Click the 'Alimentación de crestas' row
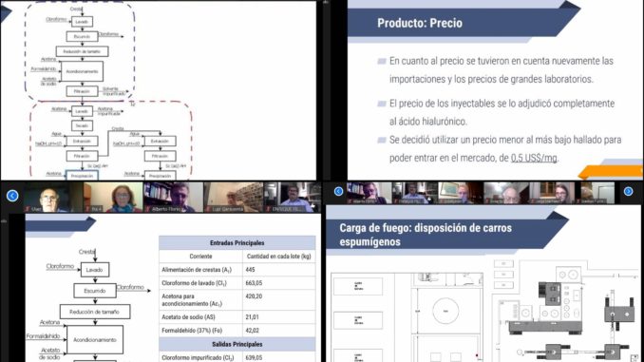Viewport: 644px width, 362px height. (x=237, y=270)
